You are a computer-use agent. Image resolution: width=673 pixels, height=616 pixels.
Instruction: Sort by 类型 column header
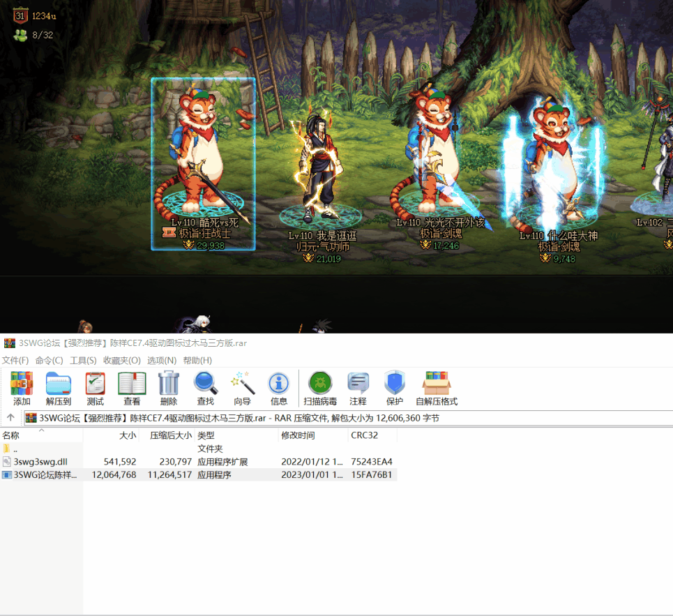(236, 435)
